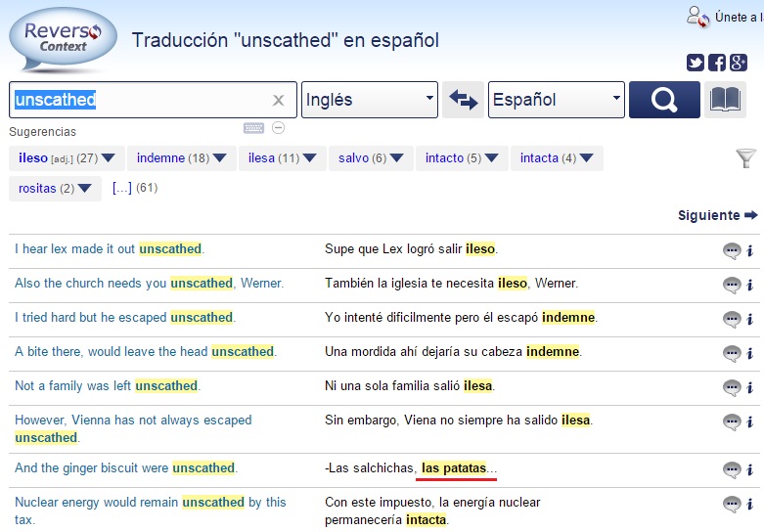Collapse suggestions with the minus icon
Screen dimensions: 764x532
pyautogui.click(x=278, y=128)
